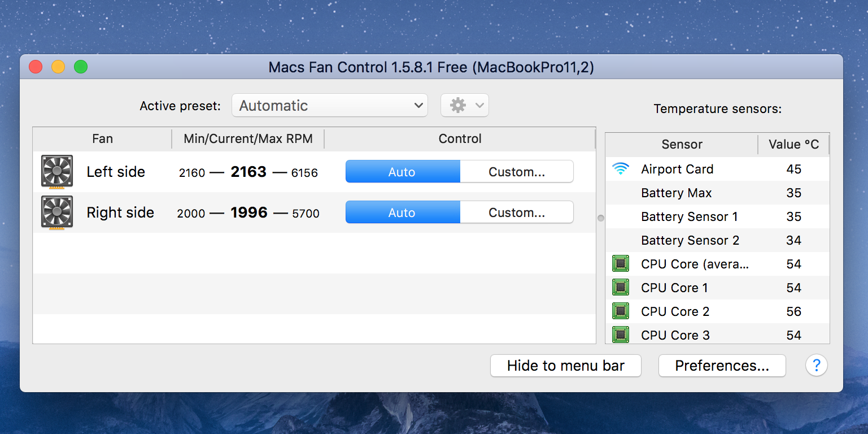Click the CPU Core 3 chip icon
The image size is (868, 434).
tap(621, 335)
